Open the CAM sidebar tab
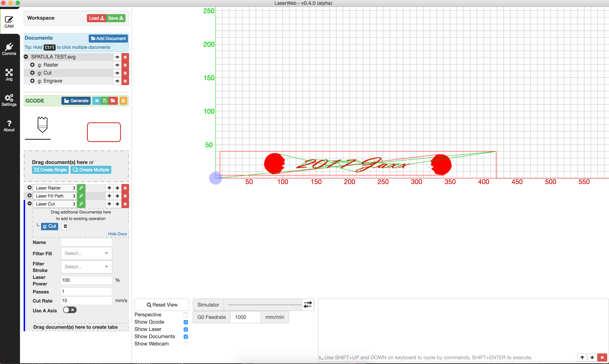 click(x=9, y=22)
